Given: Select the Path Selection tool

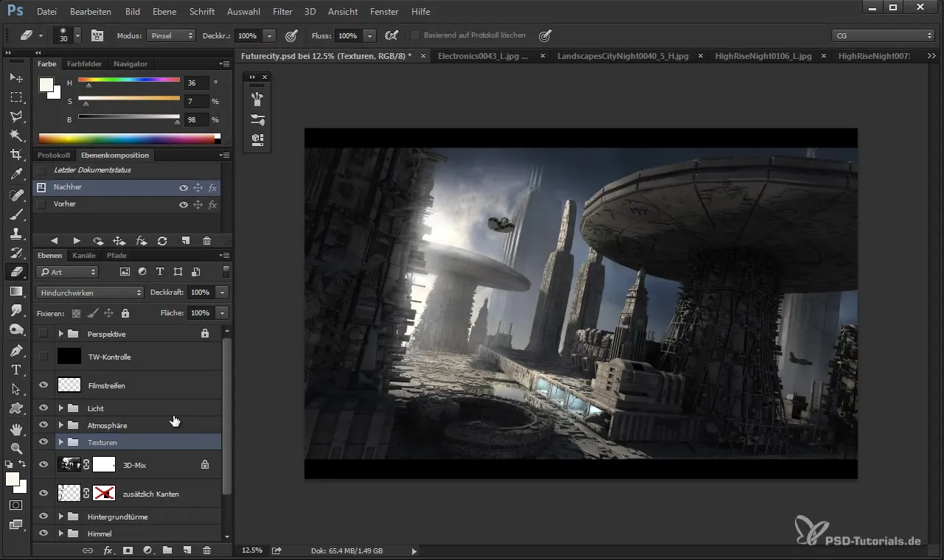Looking at the screenshot, I should [x=15, y=389].
